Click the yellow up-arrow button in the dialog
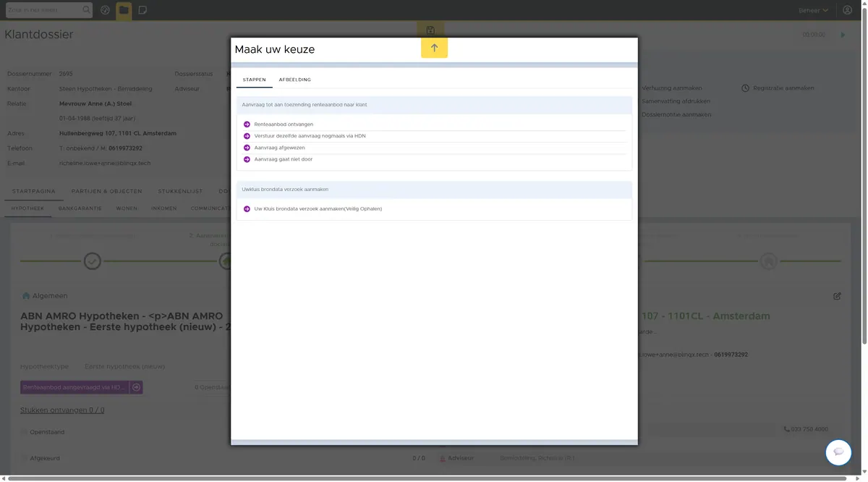The image size is (868, 482). [434, 48]
